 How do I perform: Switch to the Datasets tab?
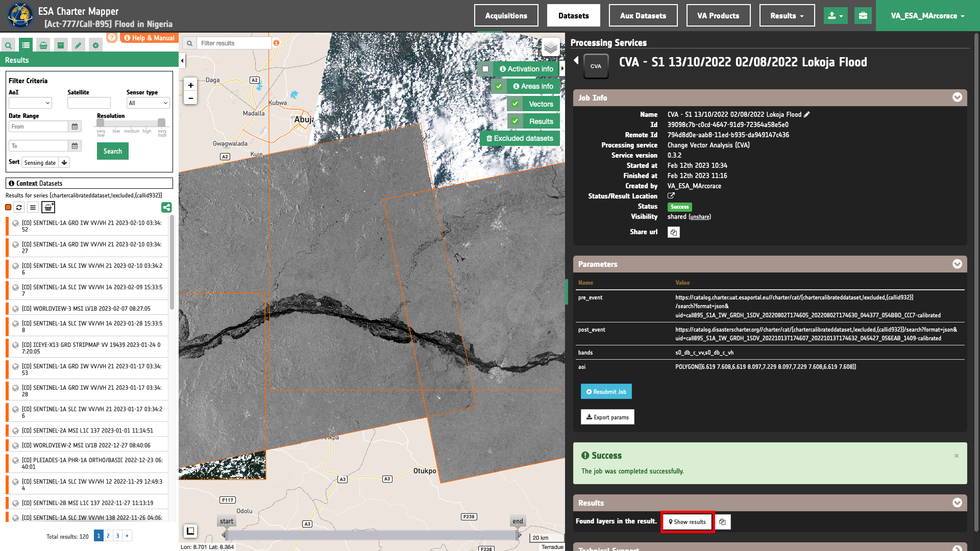tap(573, 16)
